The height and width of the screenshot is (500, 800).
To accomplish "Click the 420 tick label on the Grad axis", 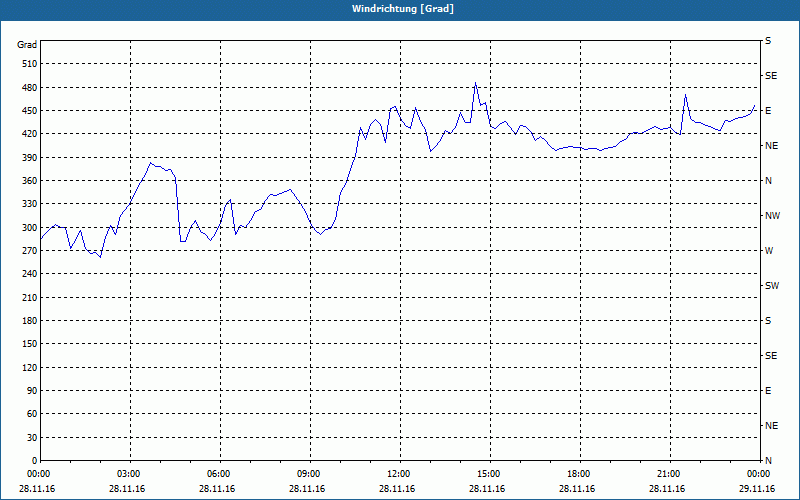I will [x=30, y=134].
